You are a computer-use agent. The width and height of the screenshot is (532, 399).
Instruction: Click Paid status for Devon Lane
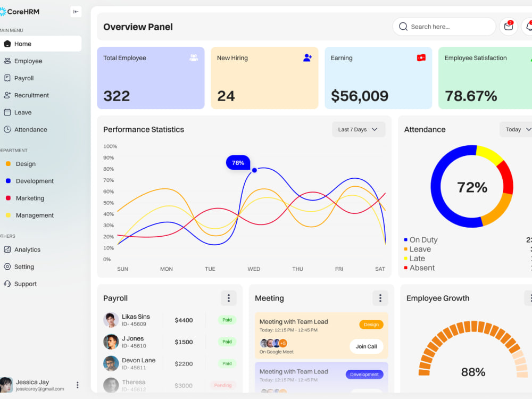[x=227, y=363]
